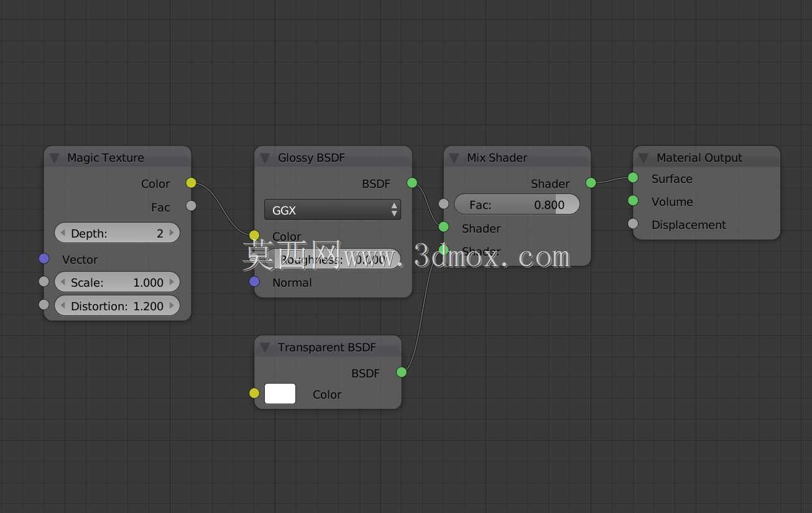Collapse the Mix Shader node triangle
Image resolution: width=812 pixels, height=513 pixels.
point(454,158)
